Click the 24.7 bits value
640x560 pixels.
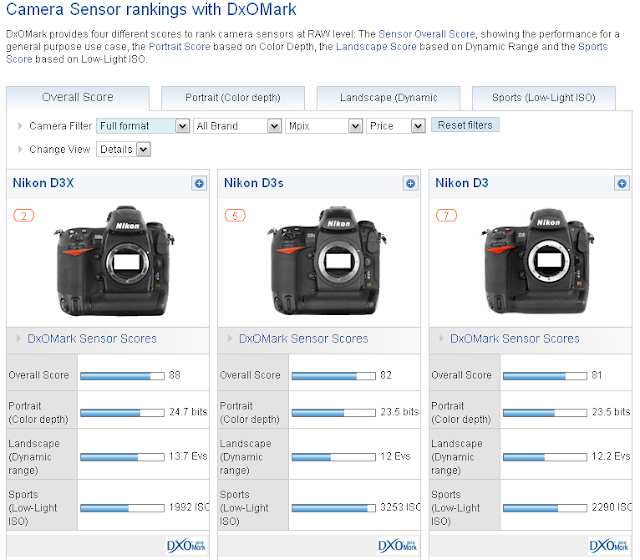coord(188,412)
